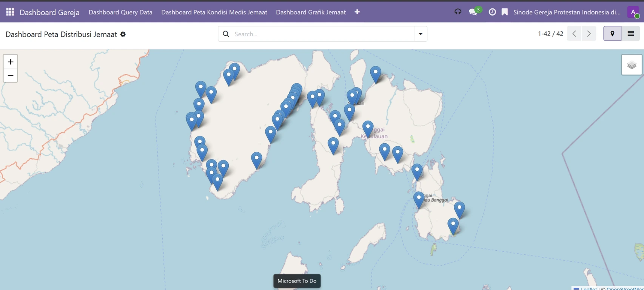
Task: Switch to map view pin button
Action: coord(612,34)
